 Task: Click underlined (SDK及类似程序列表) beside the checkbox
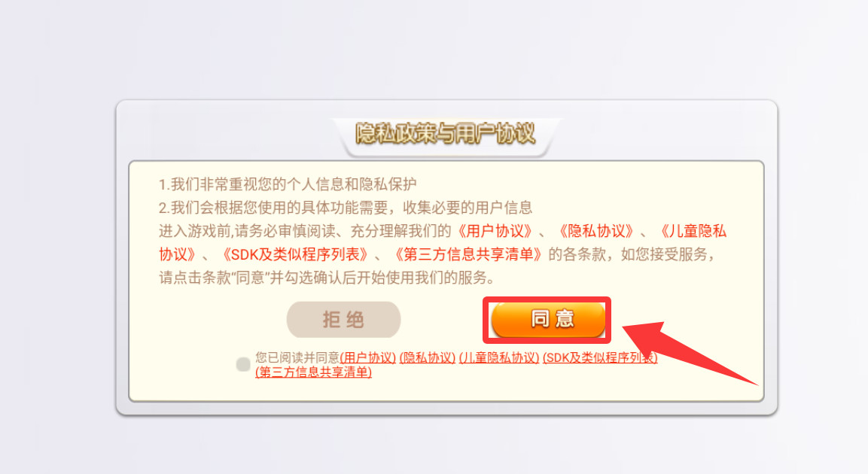point(600,357)
